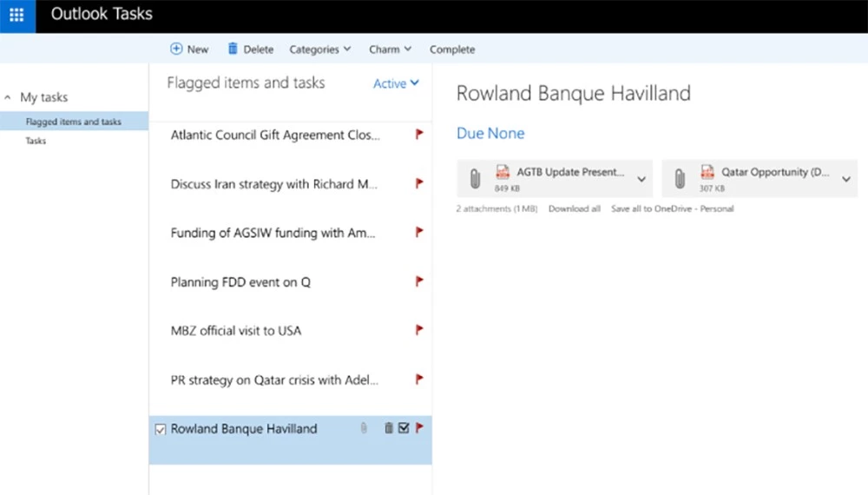Image resolution: width=868 pixels, height=495 pixels.
Task: Open the Charm dropdown menu
Action: [390, 49]
